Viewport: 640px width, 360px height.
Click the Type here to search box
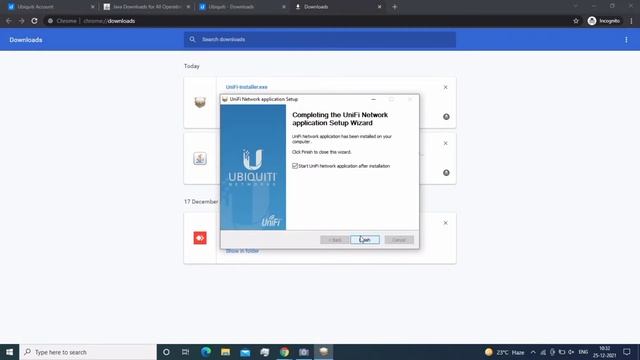88,352
